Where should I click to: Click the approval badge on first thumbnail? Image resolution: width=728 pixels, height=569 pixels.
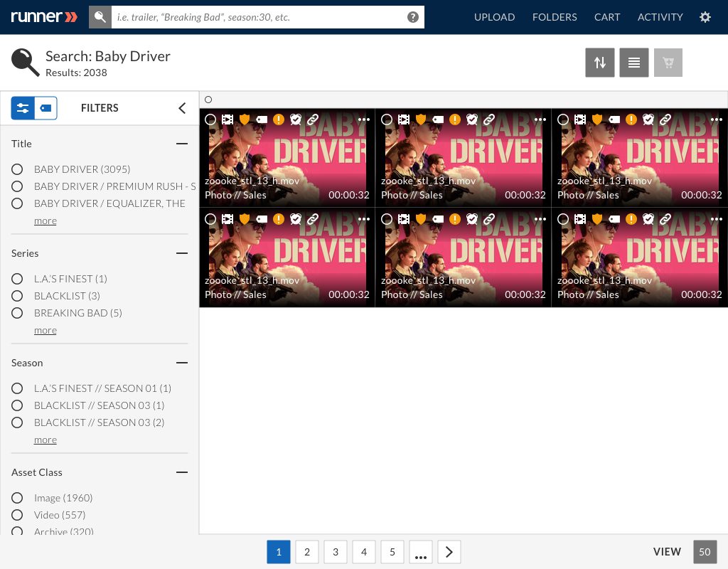coord(295,119)
